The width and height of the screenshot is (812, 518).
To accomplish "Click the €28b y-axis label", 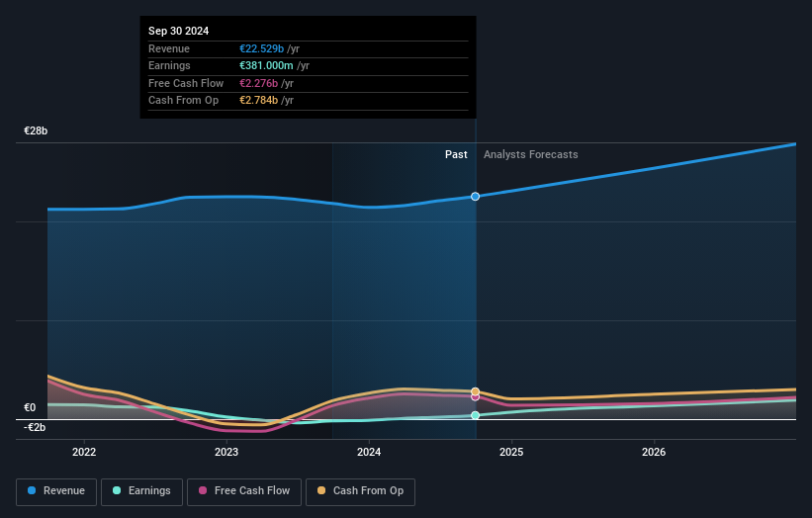I will [36, 130].
